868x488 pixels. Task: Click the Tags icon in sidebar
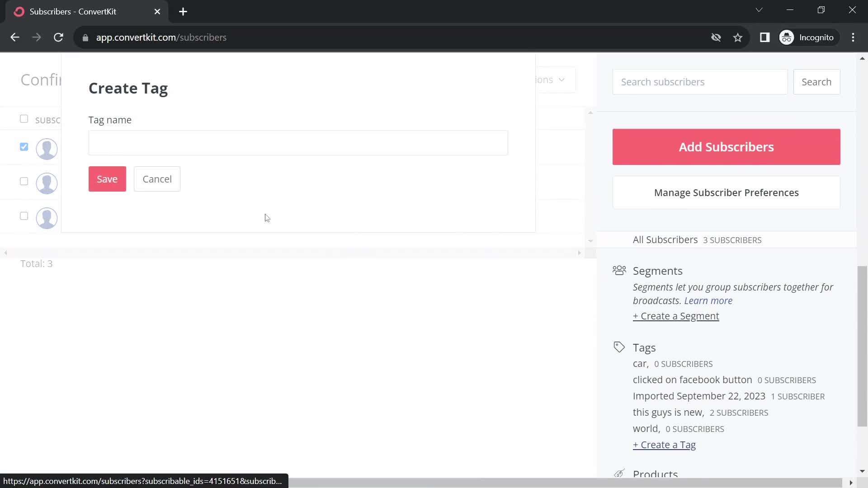[619, 346]
